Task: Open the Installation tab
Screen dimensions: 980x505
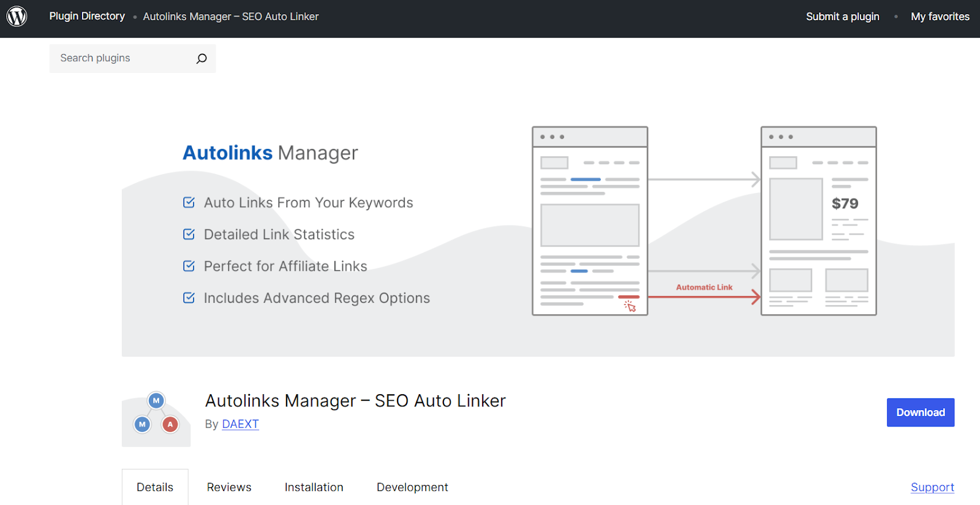Action: click(314, 487)
